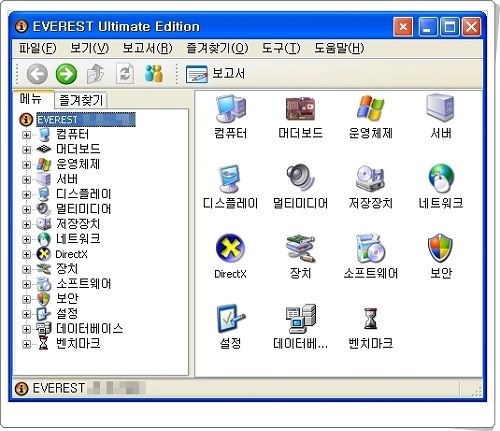Select 운영체제 in the tree
500x431 pixels.
tap(78, 164)
